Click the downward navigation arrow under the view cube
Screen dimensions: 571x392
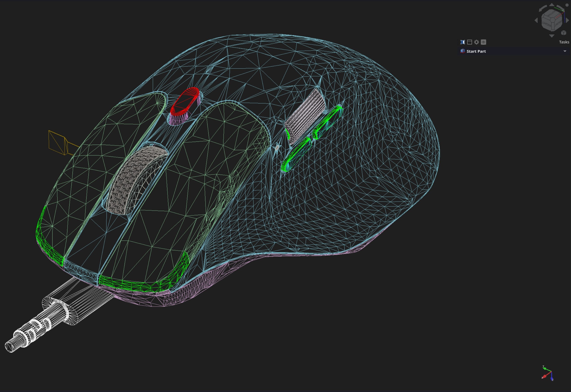coord(552,36)
